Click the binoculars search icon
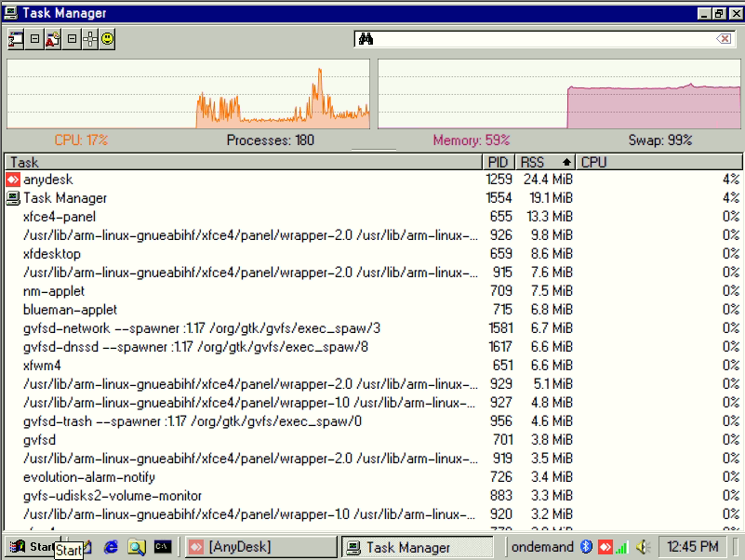 tap(366, 39)
